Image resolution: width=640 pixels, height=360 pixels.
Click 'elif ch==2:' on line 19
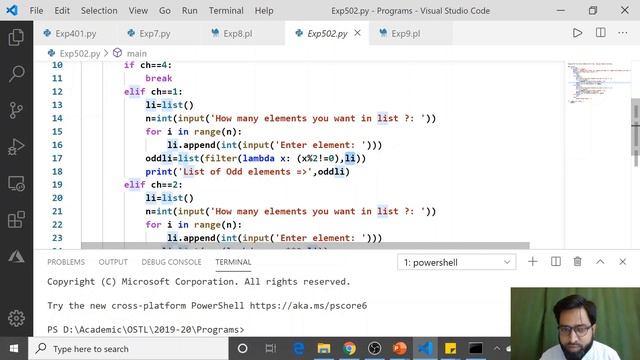(153, 185)
